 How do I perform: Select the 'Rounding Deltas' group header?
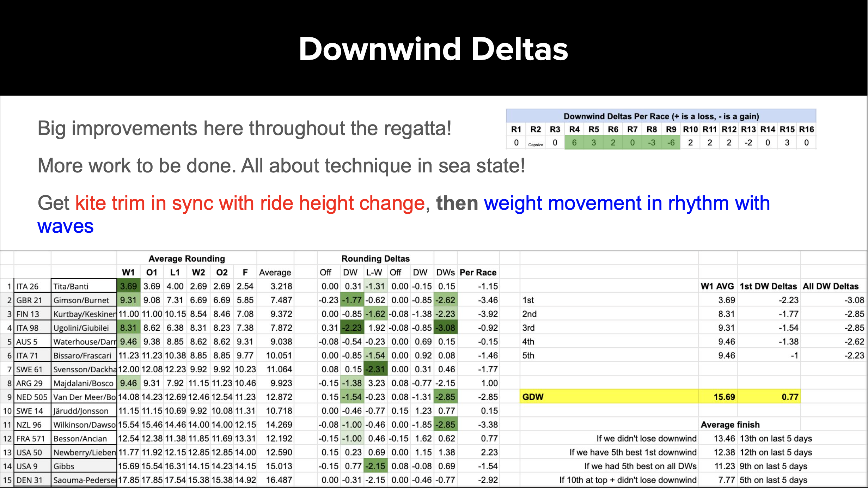point(375,258)
